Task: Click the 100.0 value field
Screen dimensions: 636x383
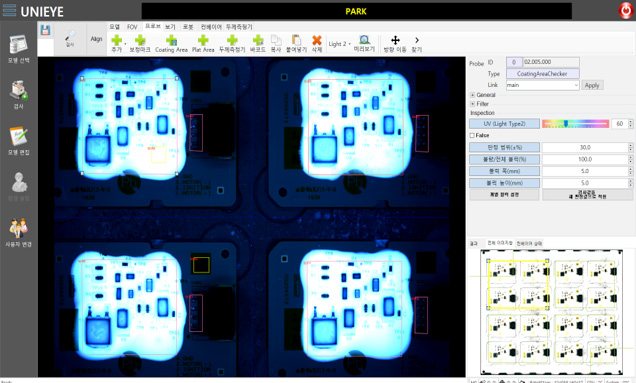Action: [585, 159]
